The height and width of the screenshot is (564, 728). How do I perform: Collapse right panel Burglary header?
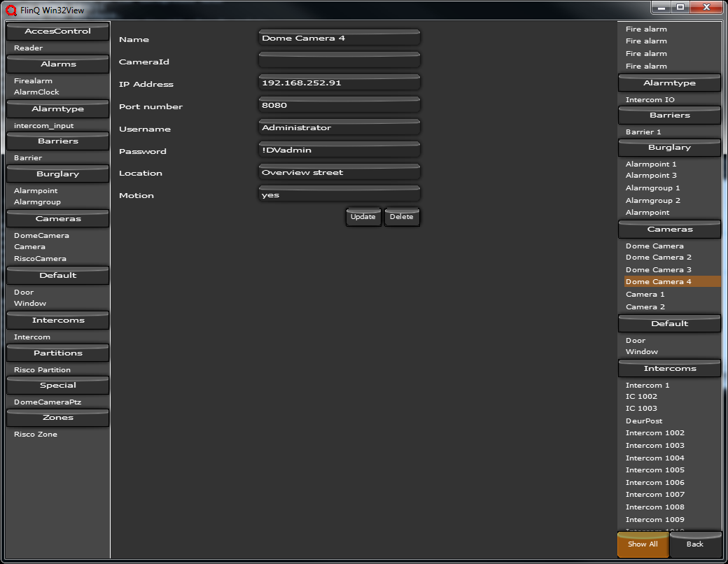click(669, 148)
